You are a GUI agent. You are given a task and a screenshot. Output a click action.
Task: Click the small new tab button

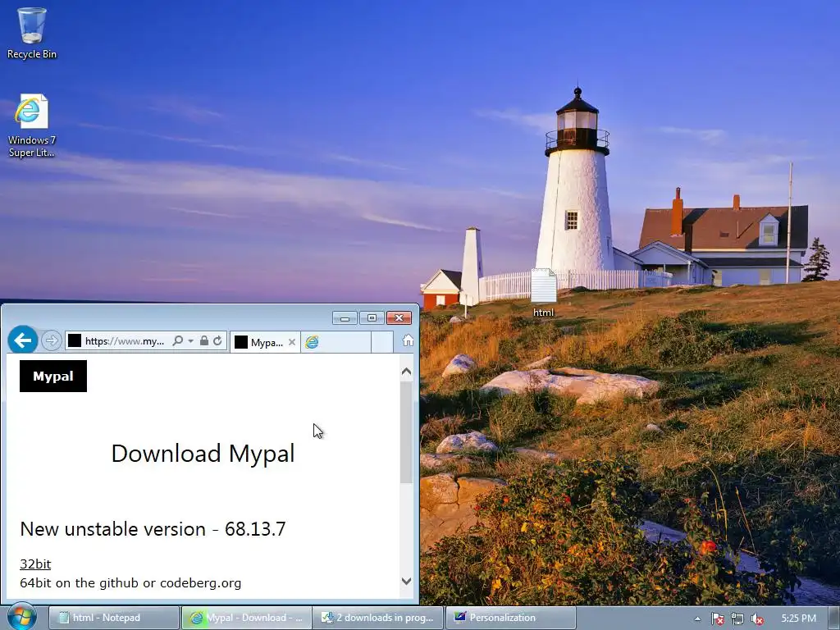(x=382, y=342)
